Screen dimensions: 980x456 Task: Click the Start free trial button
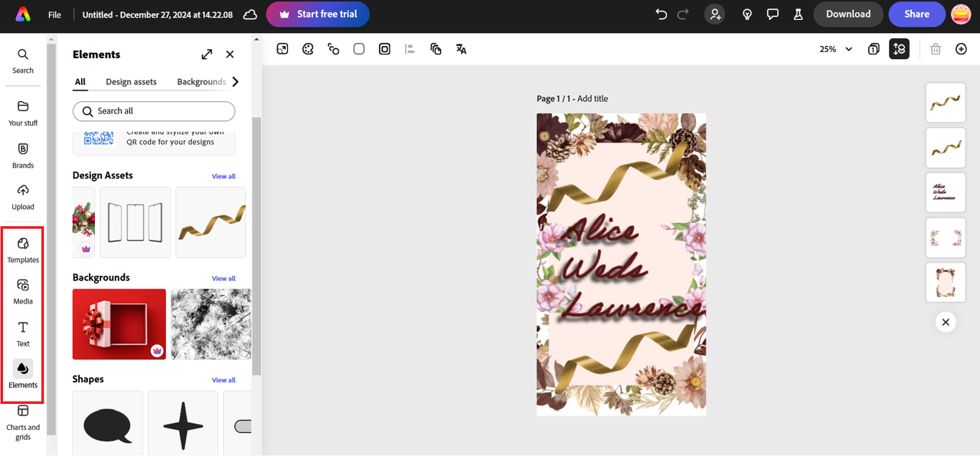click(318, 14)
